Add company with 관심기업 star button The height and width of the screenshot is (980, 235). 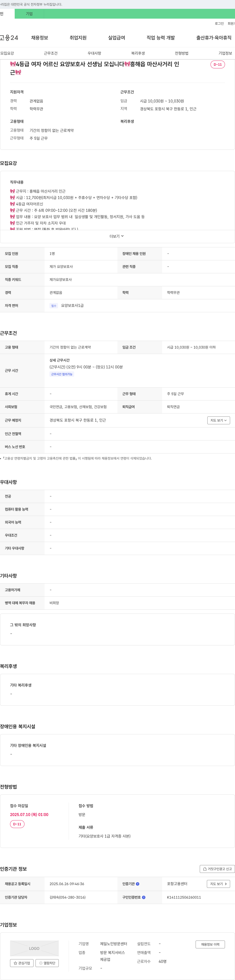click(22, 963)
